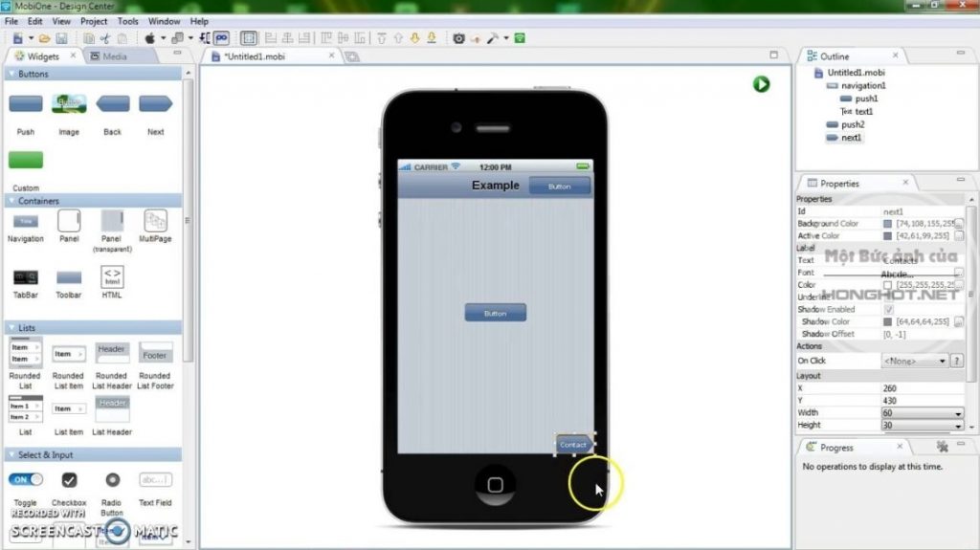Open the Tools menu
Viewport: 980px width, 550px height.
(x=128, y=21)
